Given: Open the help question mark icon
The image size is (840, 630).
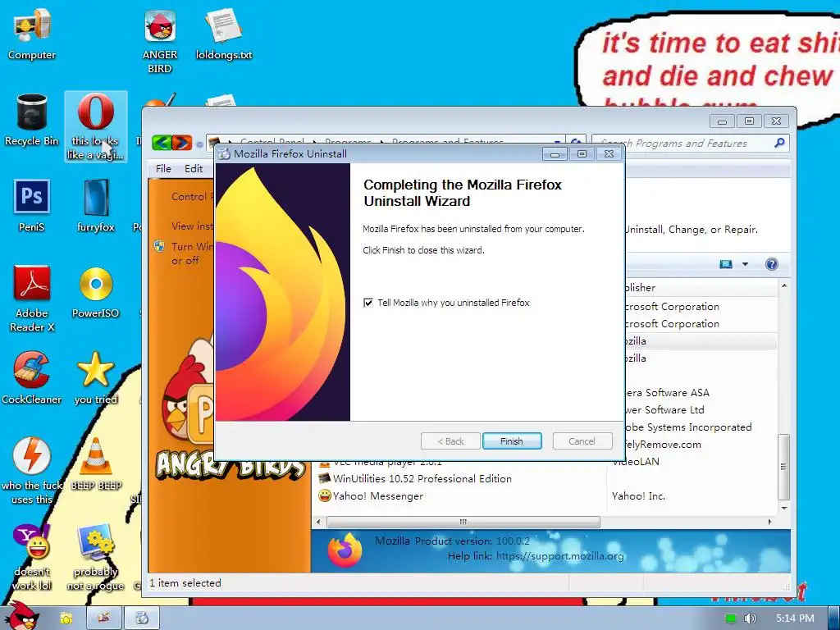Looking at the screenshot, I should tap(771, 264).
